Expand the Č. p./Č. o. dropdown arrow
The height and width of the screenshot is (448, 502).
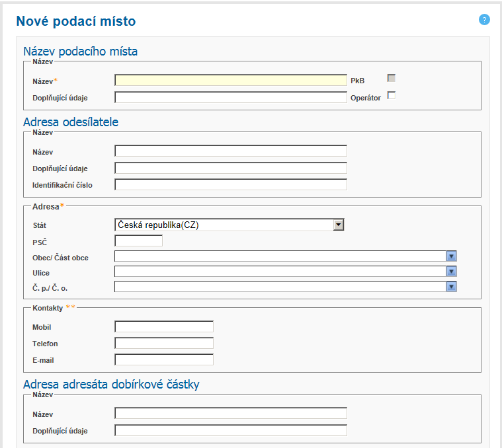(x=452, y=286)
